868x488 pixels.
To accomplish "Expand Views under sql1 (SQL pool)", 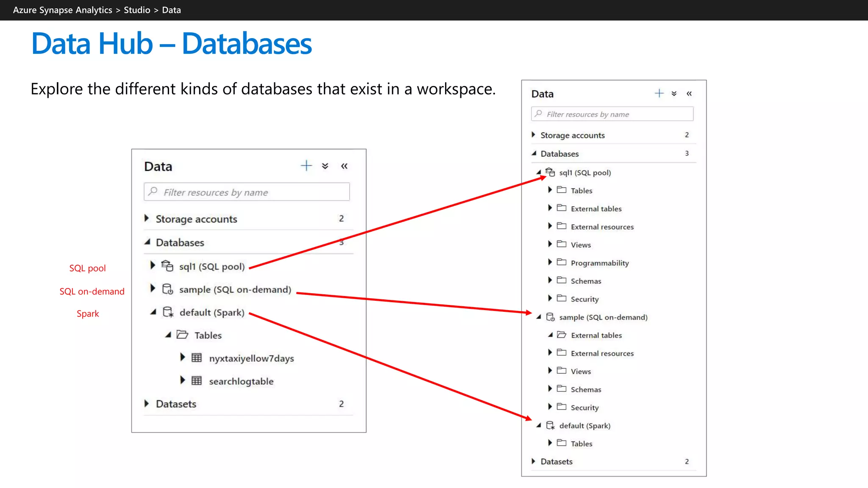I will 550,244.
